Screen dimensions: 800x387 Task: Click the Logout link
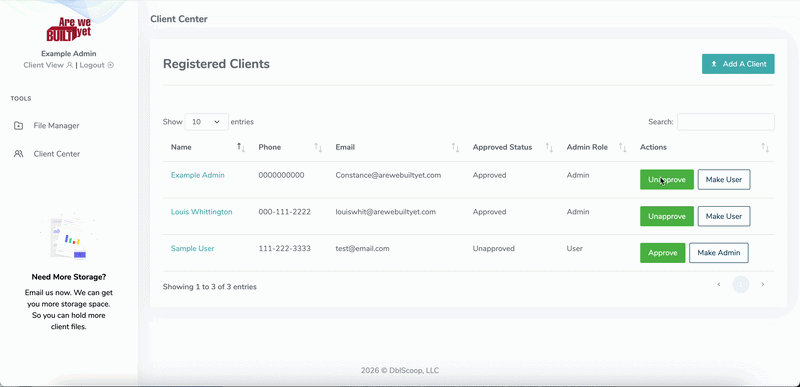click(x=96, y=65)
